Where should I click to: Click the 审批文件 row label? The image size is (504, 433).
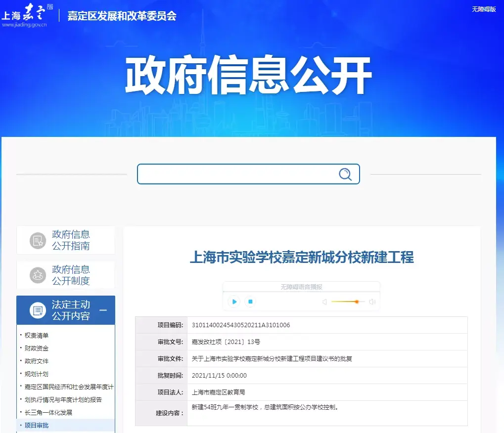tap(170, 358)
